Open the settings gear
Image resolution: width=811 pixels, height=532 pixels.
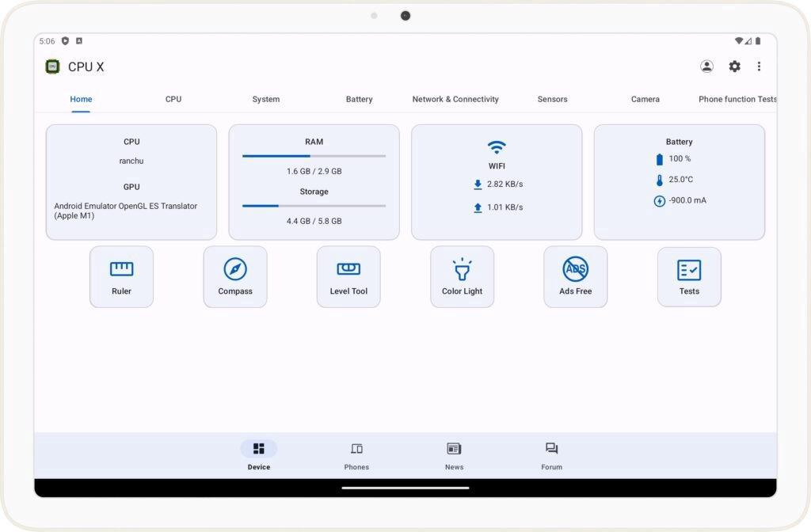(734, 66)
